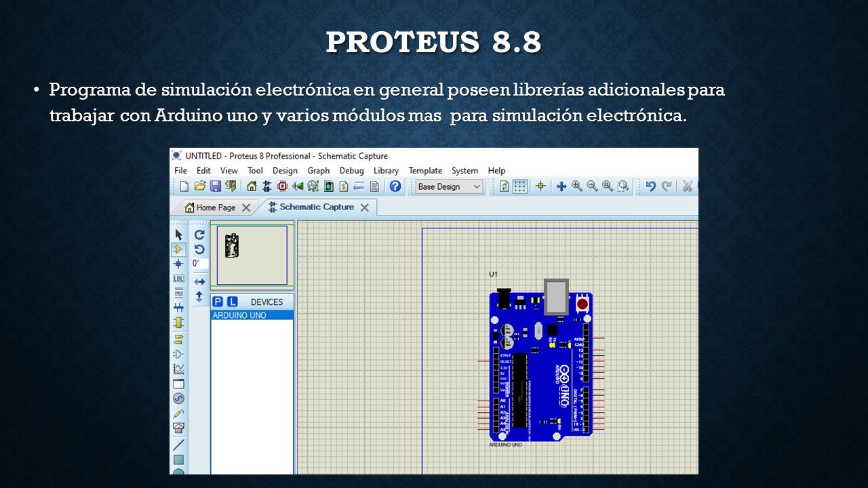
Task: Click the Zoom to Fit sheet icon
Action: 608,186
